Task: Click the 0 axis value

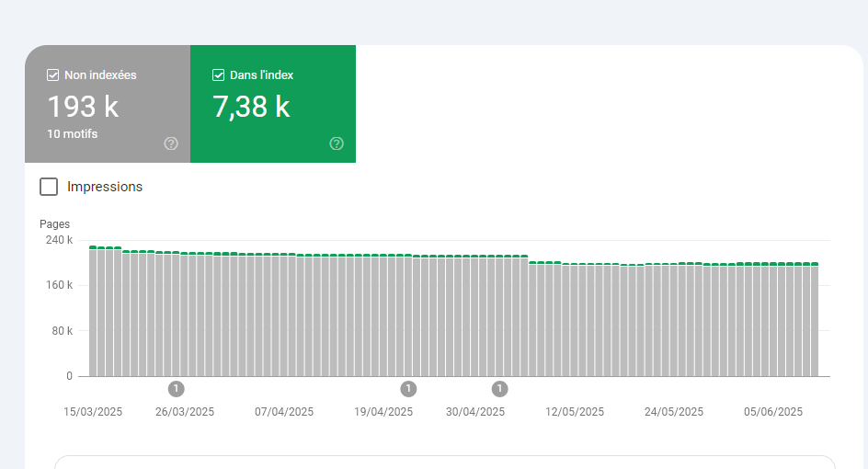Action: click(x=69, y=376)
